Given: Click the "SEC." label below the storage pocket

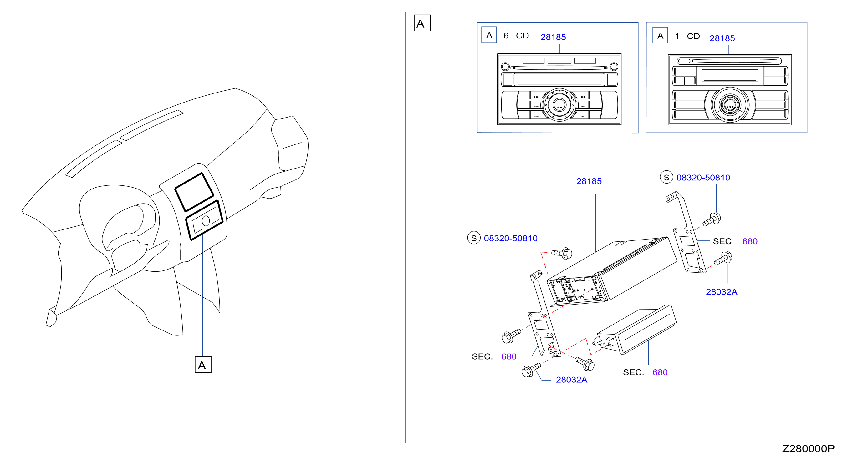Looking at the screenshot, I should (x=633, y=372).
